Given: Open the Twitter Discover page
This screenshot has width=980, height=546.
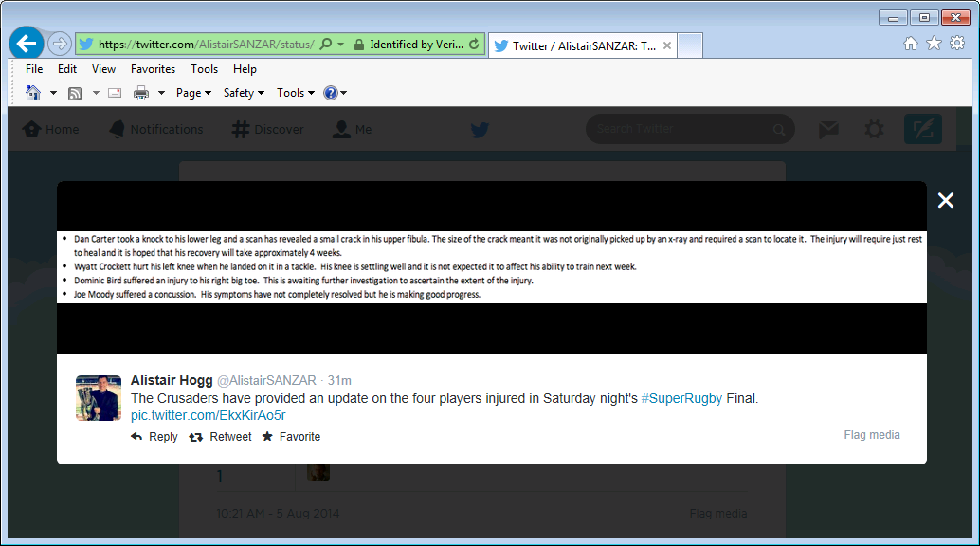Looking at the screenshot, I should point(267,130).
